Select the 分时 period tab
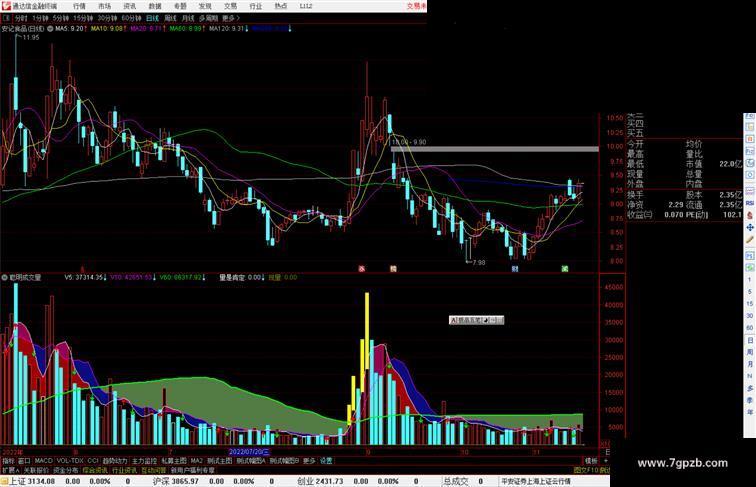756x487 pixels. coord(21,18)
